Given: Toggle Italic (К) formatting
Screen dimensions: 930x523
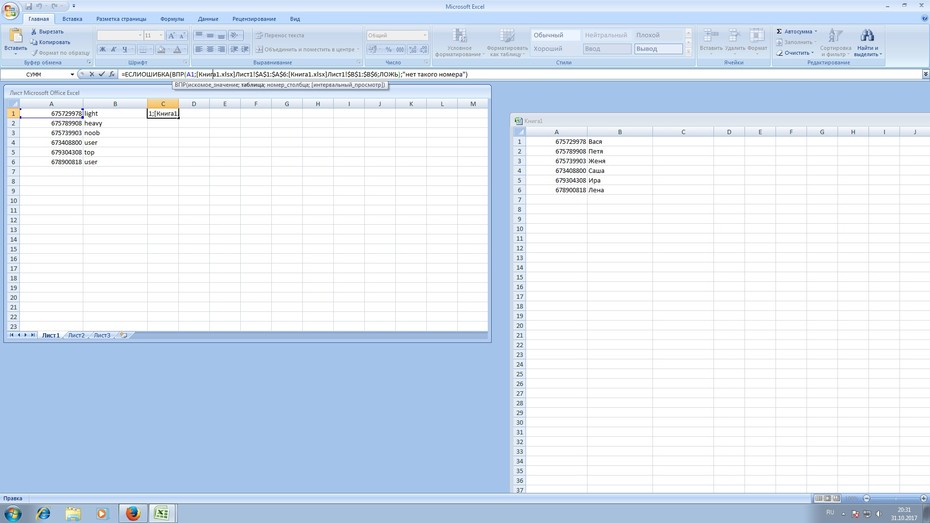Looking at the screenshot, I should [x=113, y=49].
